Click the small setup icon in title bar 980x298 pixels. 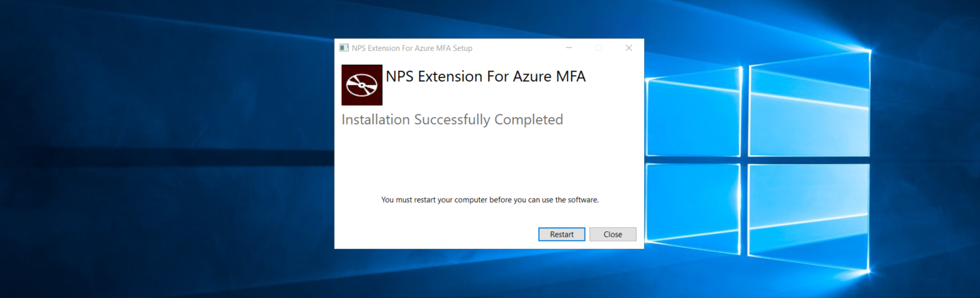pyautogui.click(x=344, y=48)
